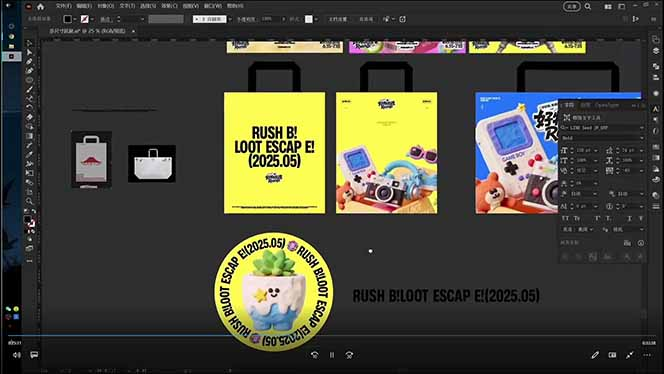The height and width of the screenshot is (374, 664).
Task: Open the brush definition dropdown
Action: pos(230,19)
